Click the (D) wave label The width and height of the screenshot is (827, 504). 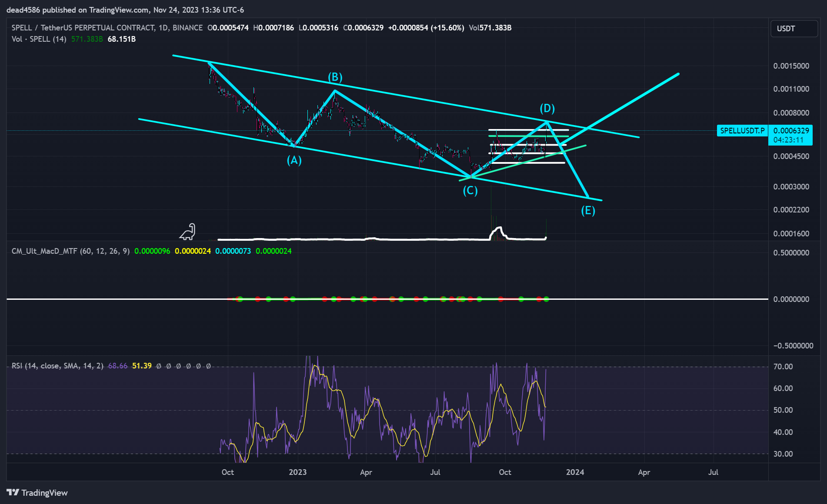[x=547, y=108]
